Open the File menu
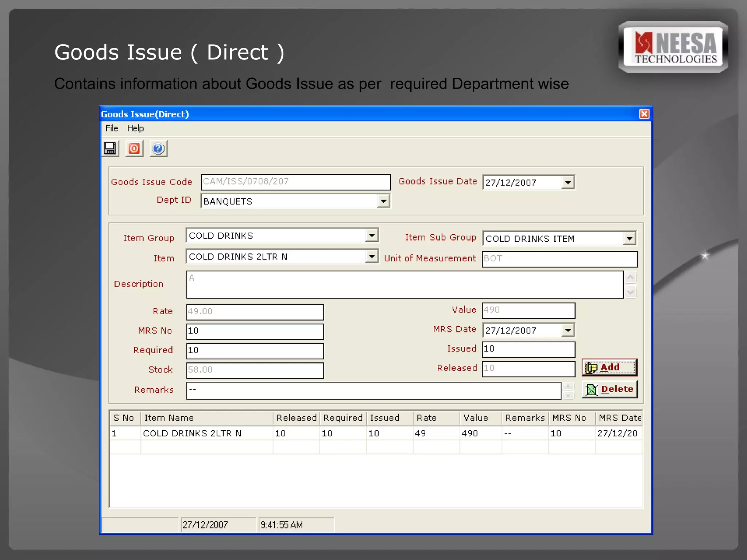This screenshot has width=747, height=560. coord(112,128)
